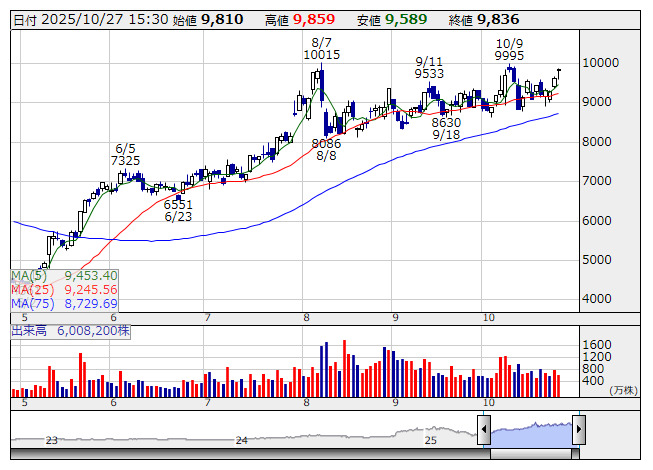The height and width of the screenshot is (470, 653).
Task: Click the 6/5 7325 high label
Action: (125, 155)
